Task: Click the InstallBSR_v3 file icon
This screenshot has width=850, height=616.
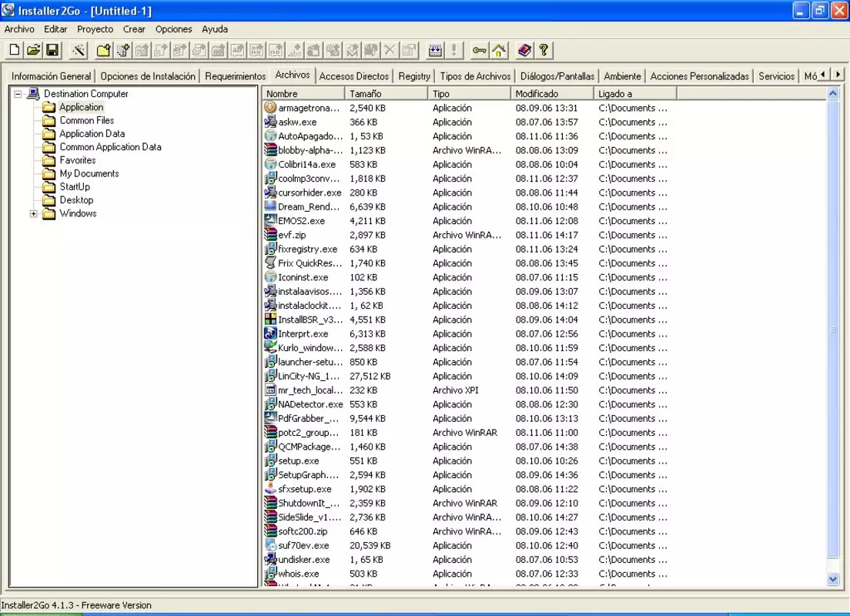Action: tap(270, 319)
